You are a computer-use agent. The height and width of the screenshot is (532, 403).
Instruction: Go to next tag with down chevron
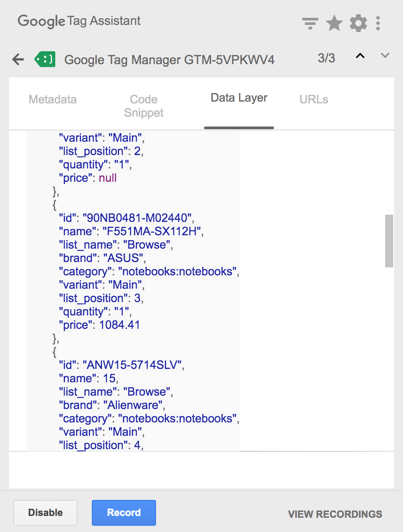click(385, 55)
